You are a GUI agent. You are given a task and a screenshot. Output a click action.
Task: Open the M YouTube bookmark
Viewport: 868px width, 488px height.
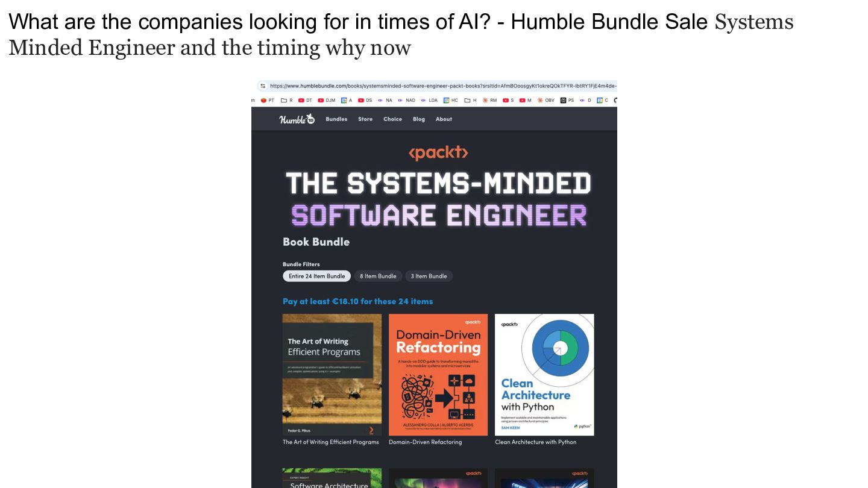click(525, 101)
